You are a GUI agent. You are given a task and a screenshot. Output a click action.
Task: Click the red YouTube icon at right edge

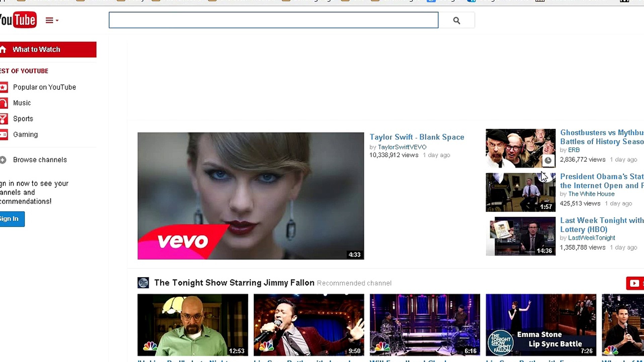634,283
